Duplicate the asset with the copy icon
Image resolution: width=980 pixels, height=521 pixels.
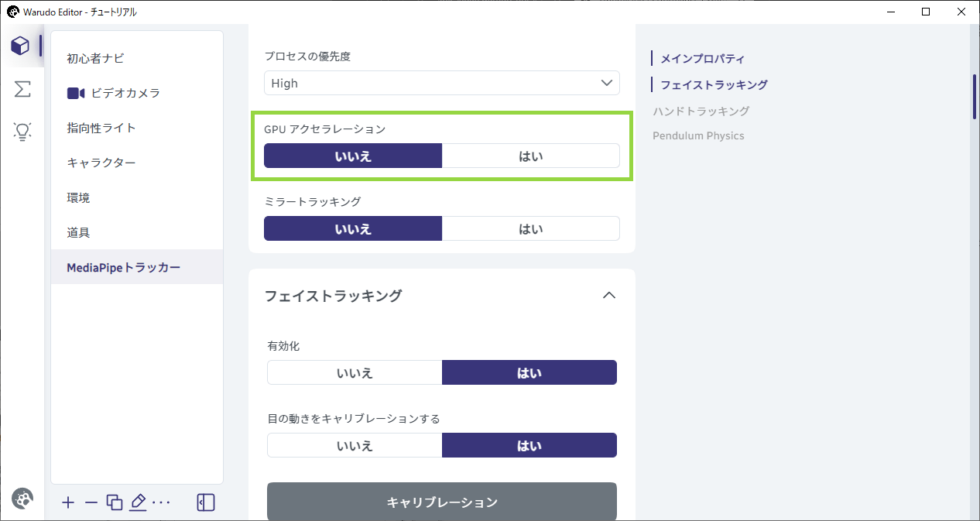tap(115, 502)
